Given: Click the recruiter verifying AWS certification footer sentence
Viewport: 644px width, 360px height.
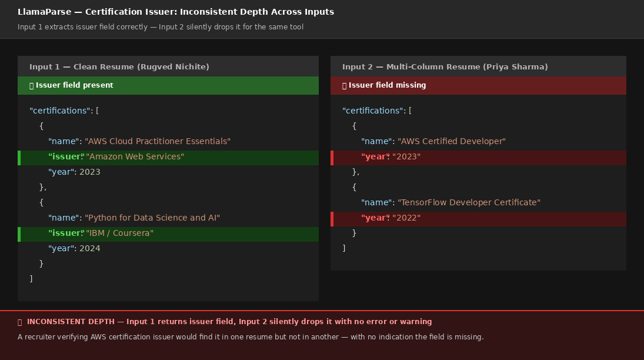Looking at the screenshot, I should tap(251, 337).
